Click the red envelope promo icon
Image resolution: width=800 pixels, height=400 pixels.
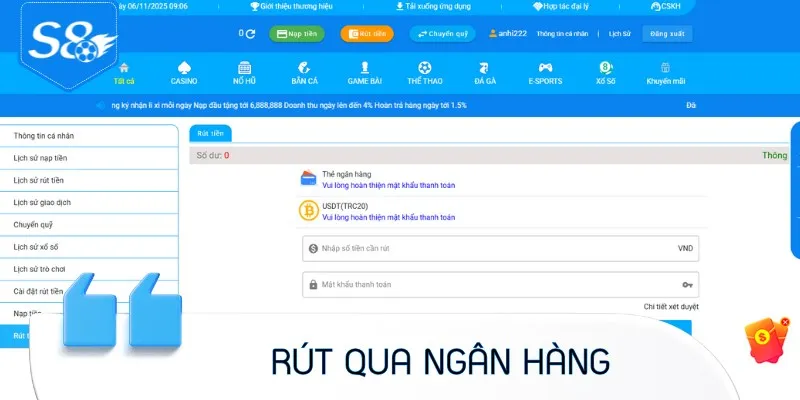tap(764, 339)
